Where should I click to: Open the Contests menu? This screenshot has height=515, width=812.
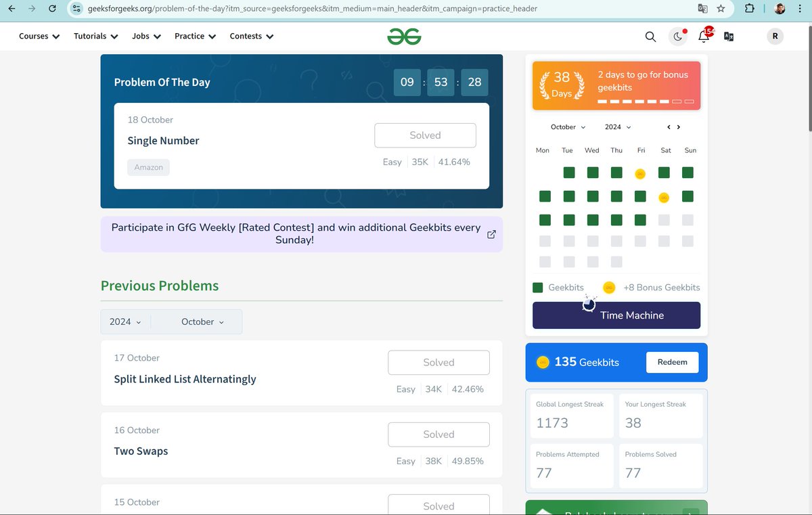251,36
